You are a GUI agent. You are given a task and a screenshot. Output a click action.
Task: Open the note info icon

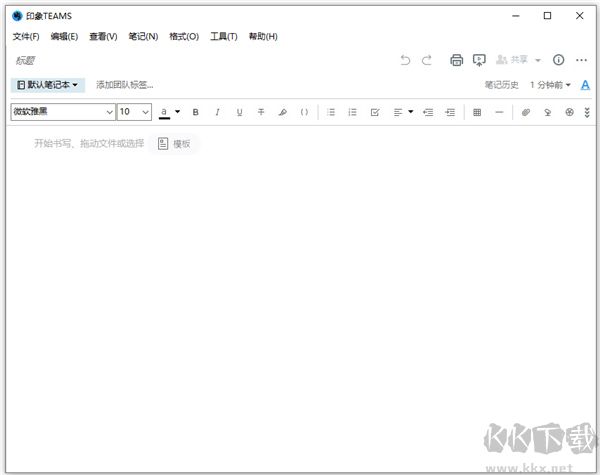(558, 60)
